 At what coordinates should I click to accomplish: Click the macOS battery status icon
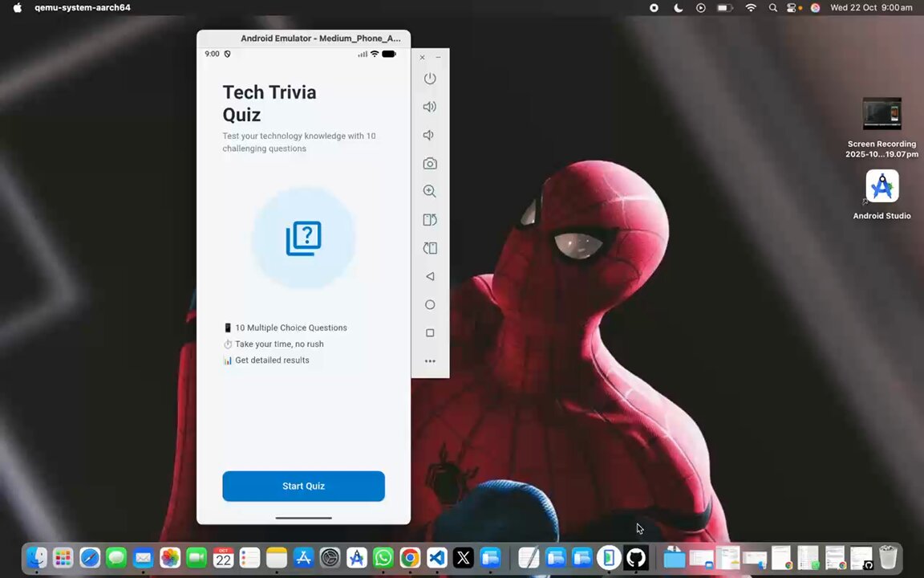tap(725, 8)
